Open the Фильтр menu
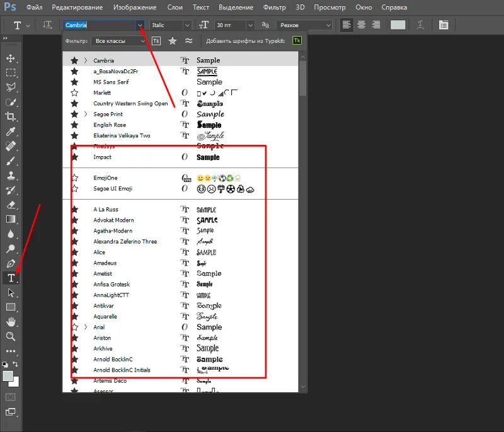Image resolution: width=504 pixels, height=432 pixels. 275,7
